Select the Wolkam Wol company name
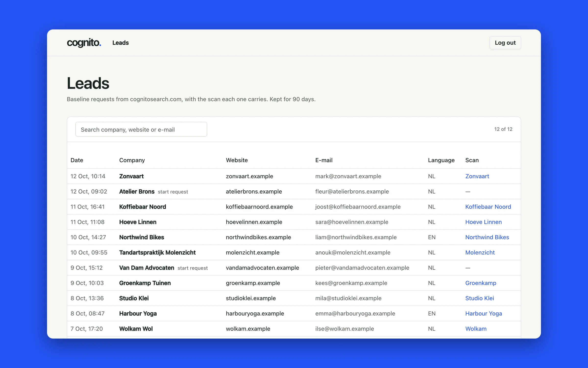The image size is (588, 368). tap(136, 329)
